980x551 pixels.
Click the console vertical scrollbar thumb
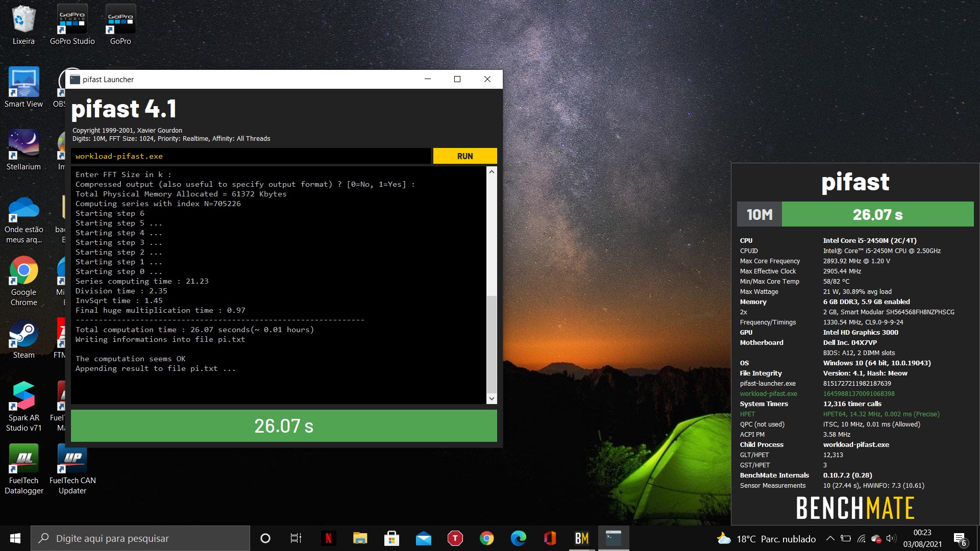point(492,344)
